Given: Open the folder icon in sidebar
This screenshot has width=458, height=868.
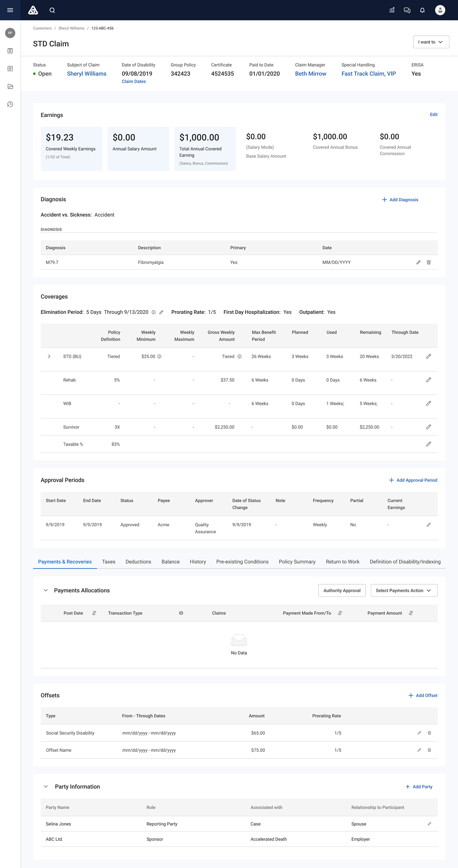Looking at the screenshot, I should coord(10,87).
